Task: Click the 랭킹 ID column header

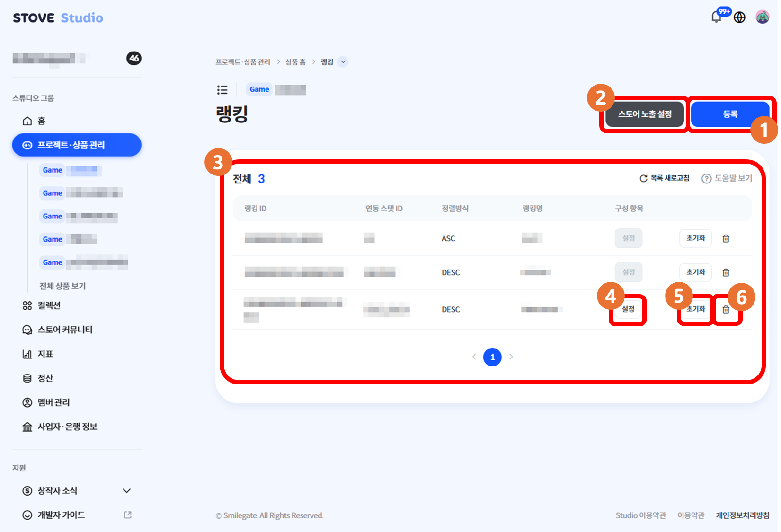Action: [x=256, y=209]
